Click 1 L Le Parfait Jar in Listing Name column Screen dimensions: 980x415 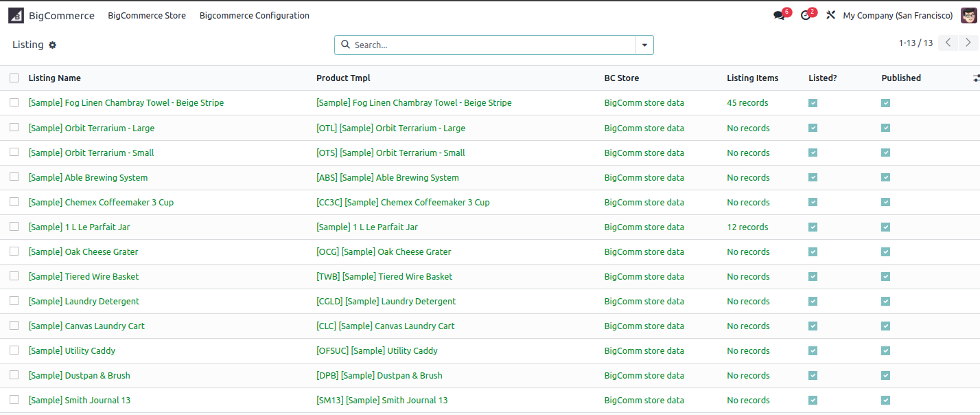click(x=79, y=227)
